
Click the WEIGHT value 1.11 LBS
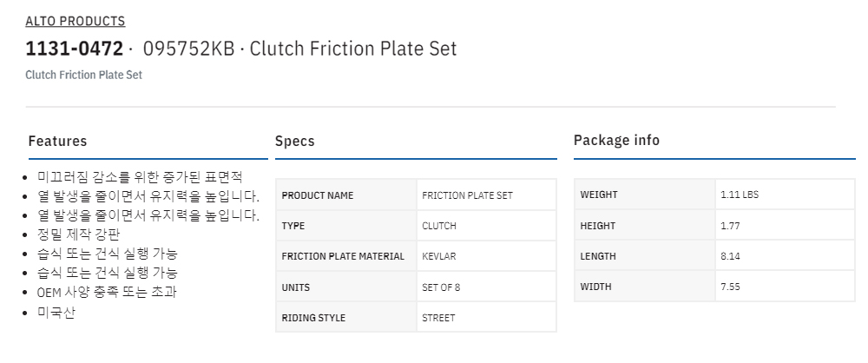739,195
